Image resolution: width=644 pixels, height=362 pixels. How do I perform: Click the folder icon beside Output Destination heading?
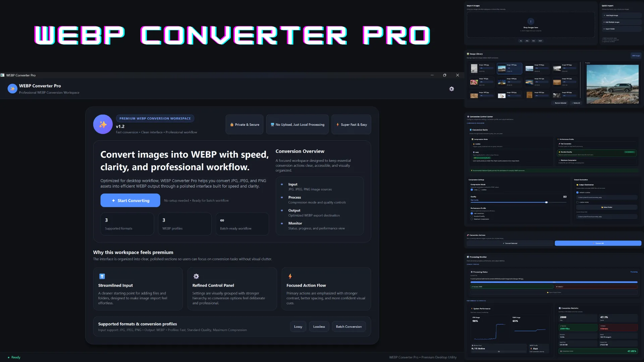tap(577, 185)
